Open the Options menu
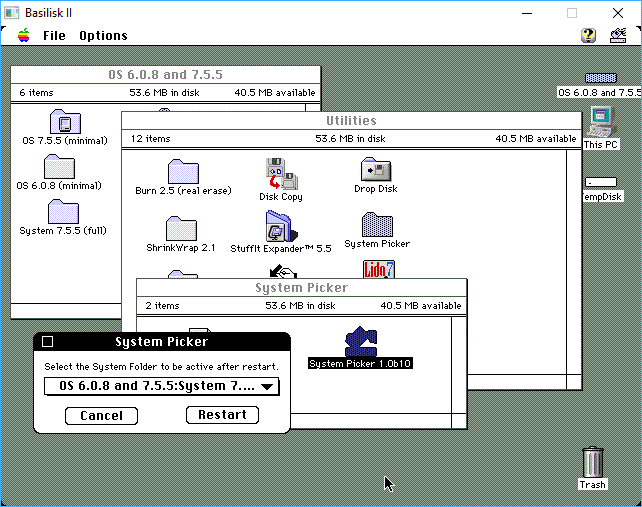The width and height of the screenshot is (642, 507). pyautogui.click(x=103, y=36)
